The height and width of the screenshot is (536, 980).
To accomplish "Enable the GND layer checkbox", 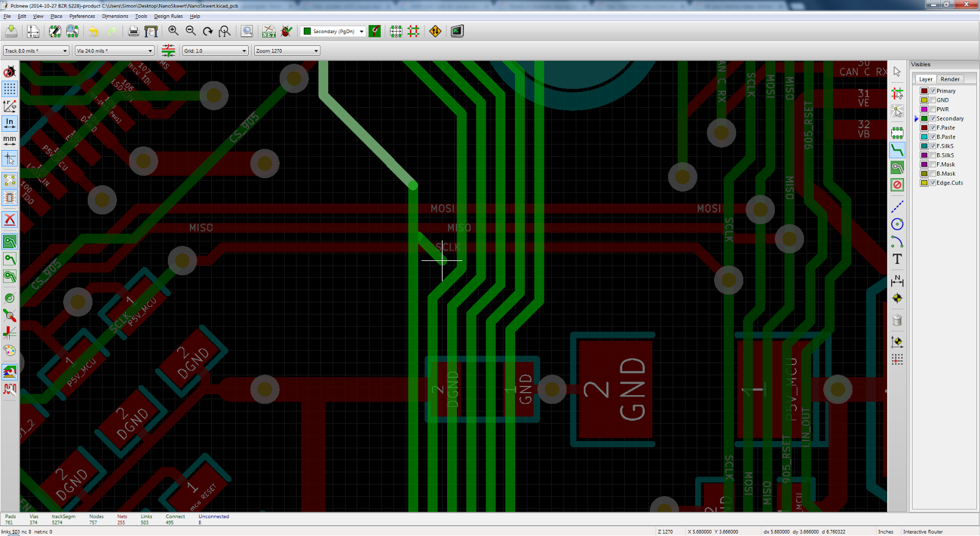I will 933,100.
